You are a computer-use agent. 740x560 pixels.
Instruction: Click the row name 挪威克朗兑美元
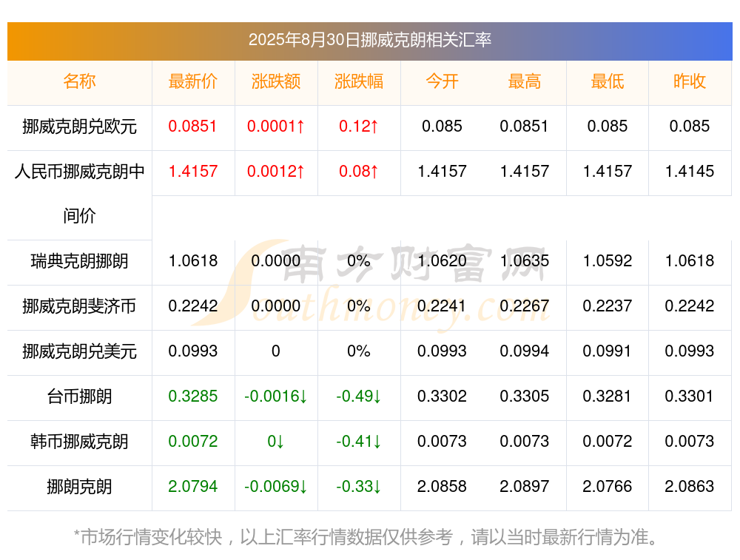pos(79,351)
